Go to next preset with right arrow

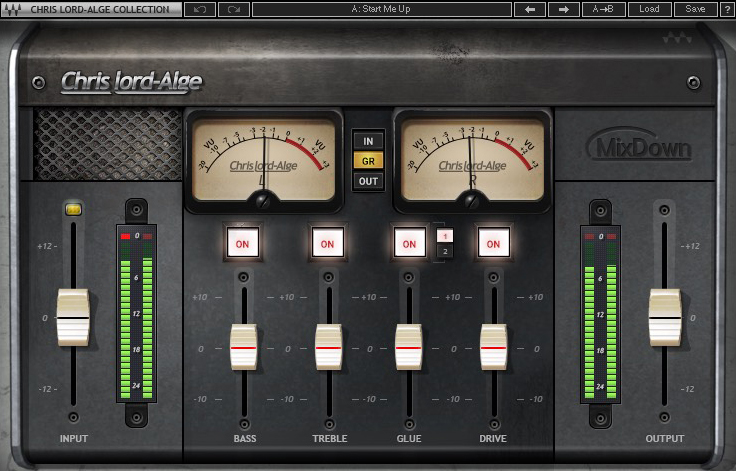(x=564, y=9)
